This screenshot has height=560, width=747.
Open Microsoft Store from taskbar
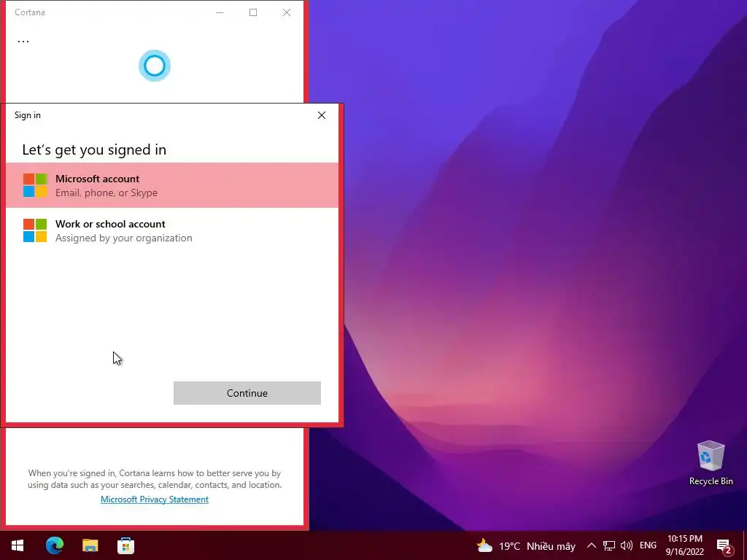[x=125, y=545]
